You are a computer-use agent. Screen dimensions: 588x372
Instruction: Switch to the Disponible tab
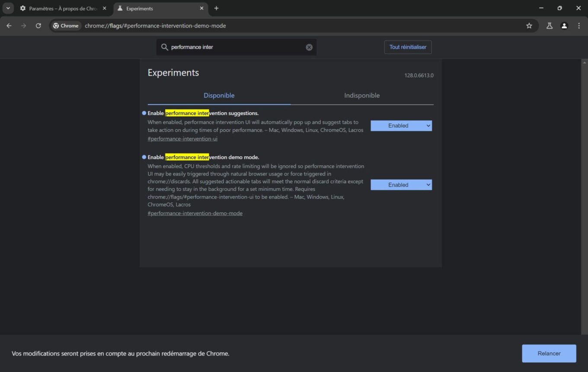point(219,95)
